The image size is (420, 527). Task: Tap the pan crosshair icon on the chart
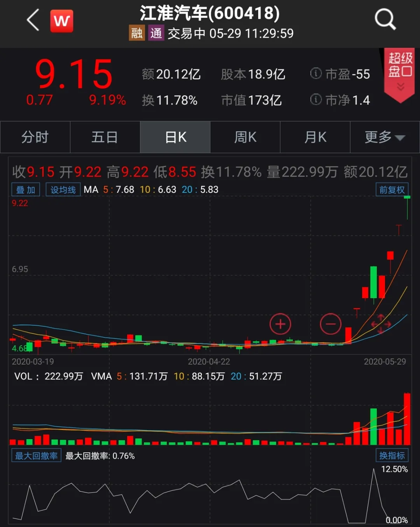click(x=381, y=324)
